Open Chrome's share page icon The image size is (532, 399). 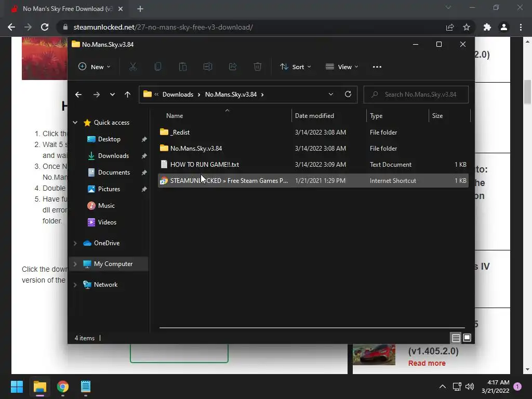450,27
